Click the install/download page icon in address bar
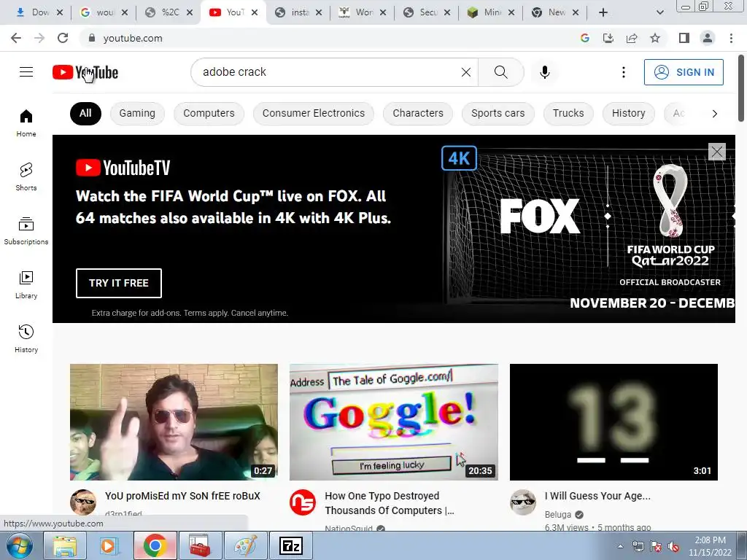Viewport: 747px width, 560px height. point(608,38)
